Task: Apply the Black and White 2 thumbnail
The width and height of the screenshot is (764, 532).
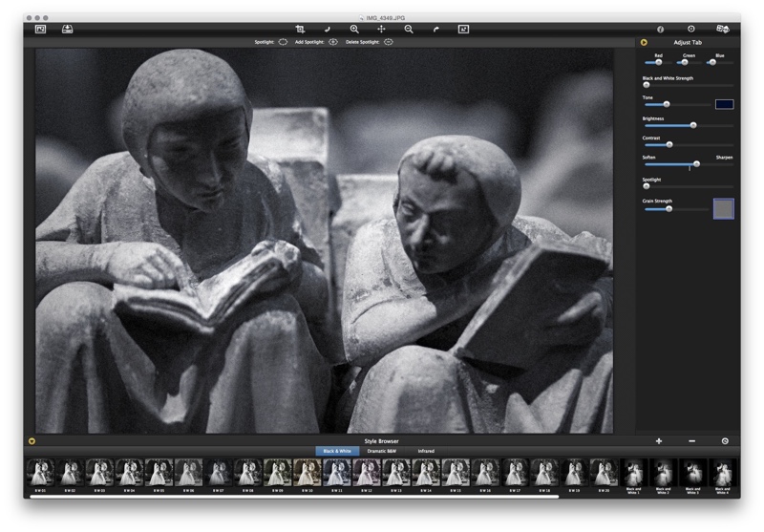Action: [x=664, y=473]
